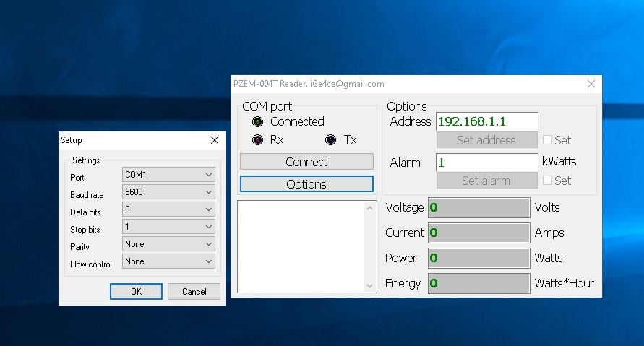
Task: Click the Rx indicator light
Action: (258, 140)
